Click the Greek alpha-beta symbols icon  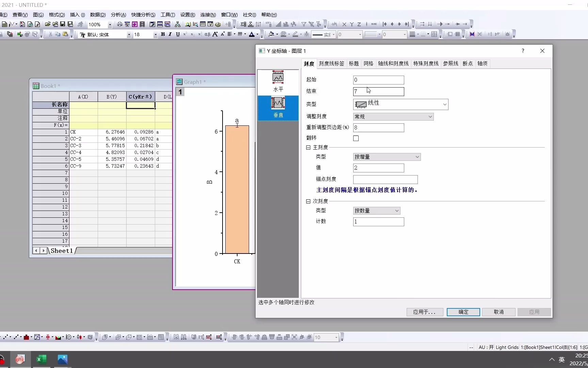click(207, 34)
